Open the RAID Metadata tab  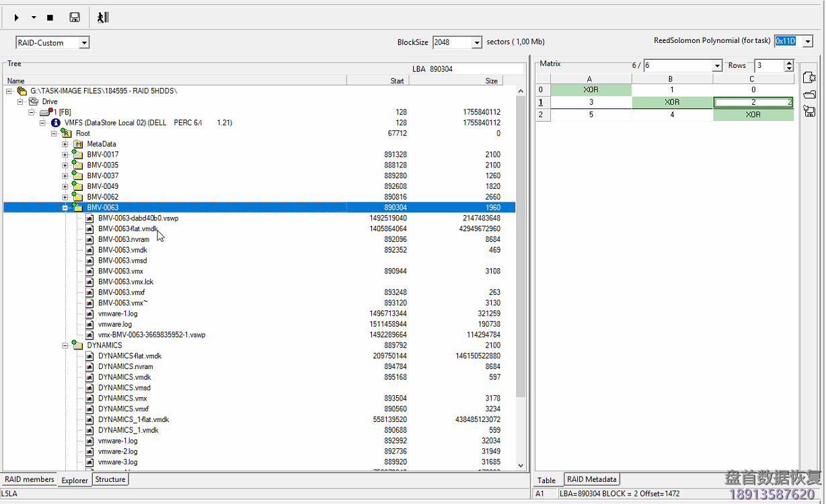click(x=592, y=479)
